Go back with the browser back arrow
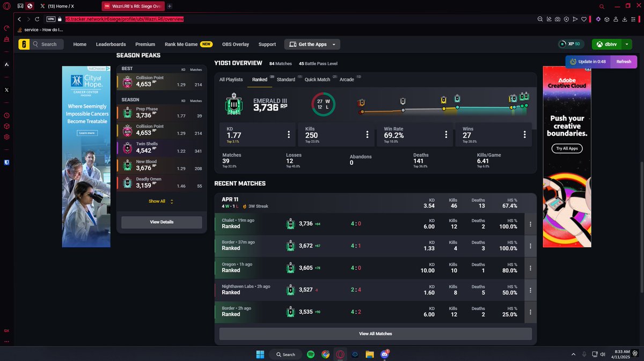Image resolution: width=644 pixels, height=361 pixels. [20, 19]
